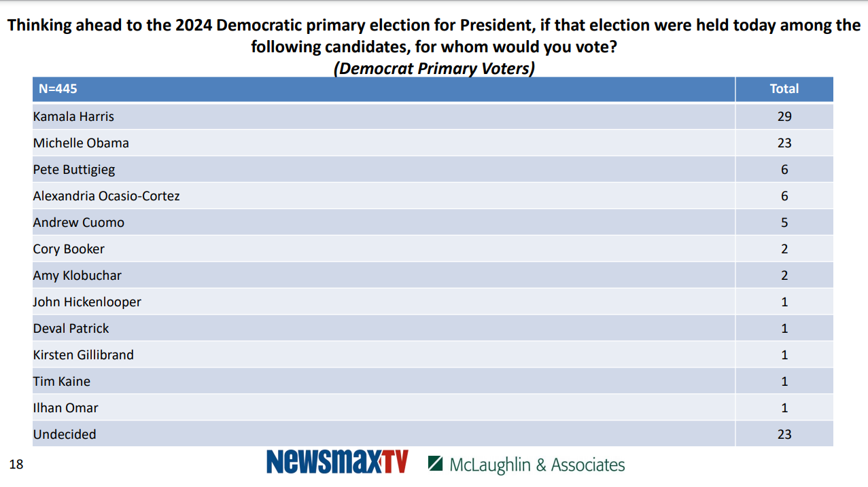Image resolution: width=868 pixels, height=487 pixels.
Task: Select the Andrew Cuomo row label
Action: pos(79,223)
